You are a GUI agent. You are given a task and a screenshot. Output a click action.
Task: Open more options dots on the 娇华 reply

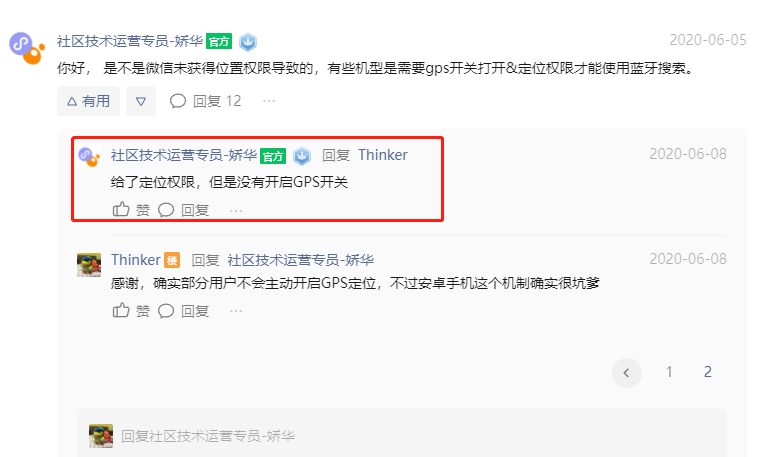236,211
